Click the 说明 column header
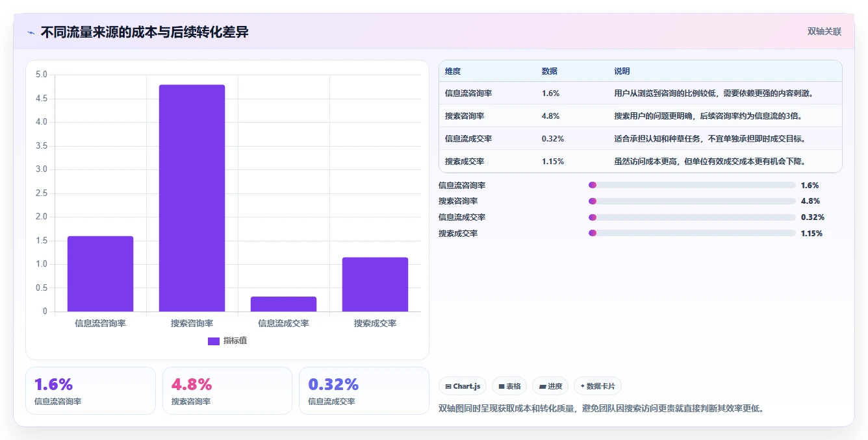The height and width of the screenshot is (440, 868). point(622,71)
